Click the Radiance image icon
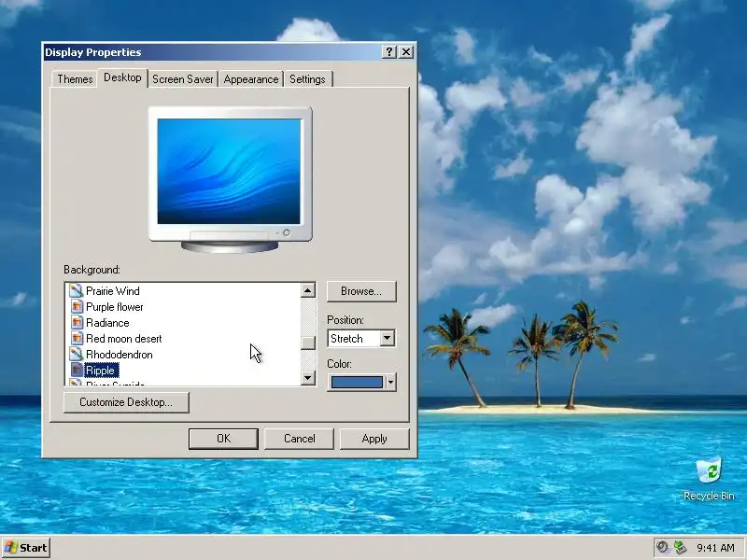The width and height of the screenshot is (747, 560). tap(77, 322)
